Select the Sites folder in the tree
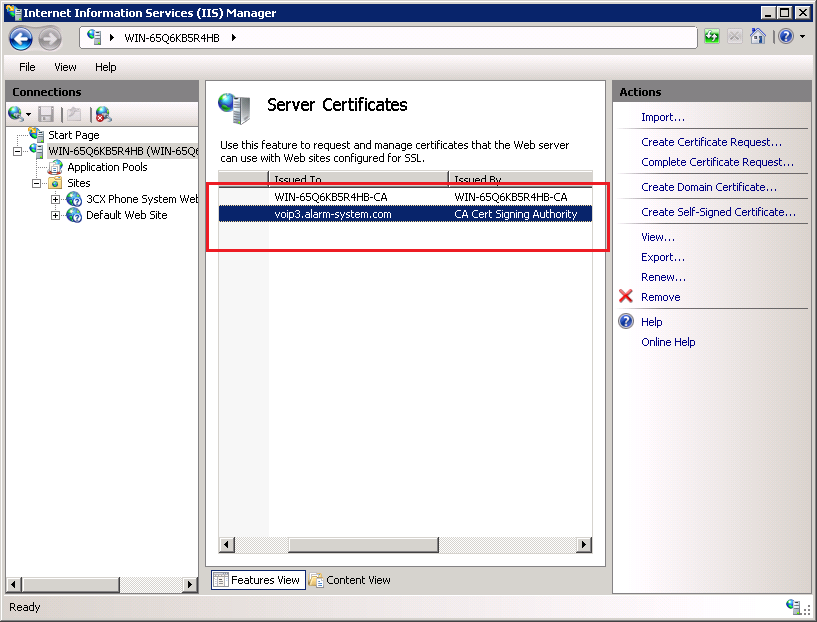The height and width of the screenshot is (622, 817). (79, 183)
